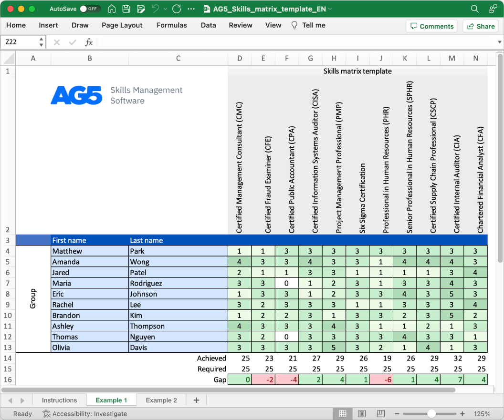
Task: Switch to the Example 2 sheet tab
Action: (161, 400)
